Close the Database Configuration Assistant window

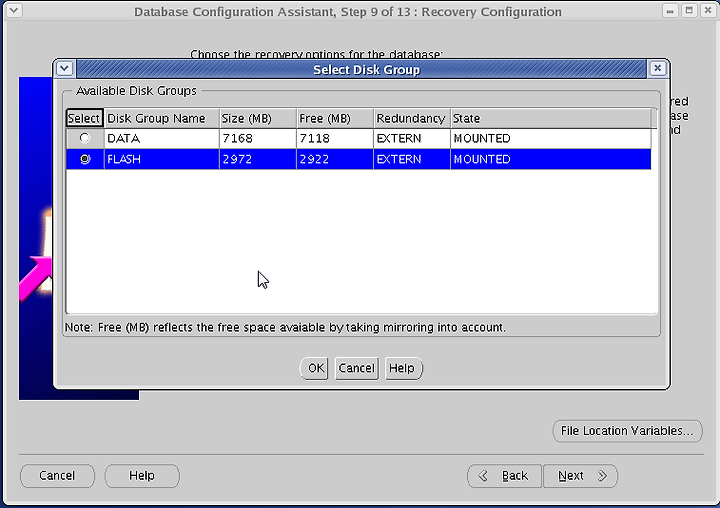click(708, 11)
